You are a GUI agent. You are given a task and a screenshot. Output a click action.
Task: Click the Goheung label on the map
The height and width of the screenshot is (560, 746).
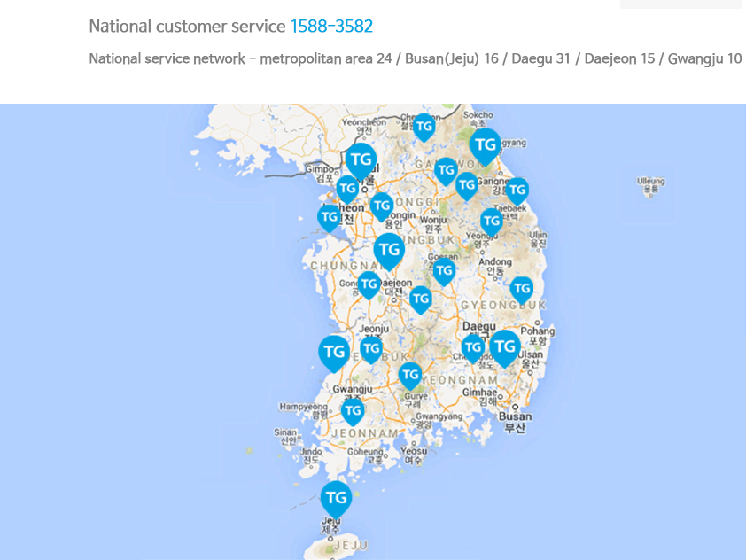point(365,456)
